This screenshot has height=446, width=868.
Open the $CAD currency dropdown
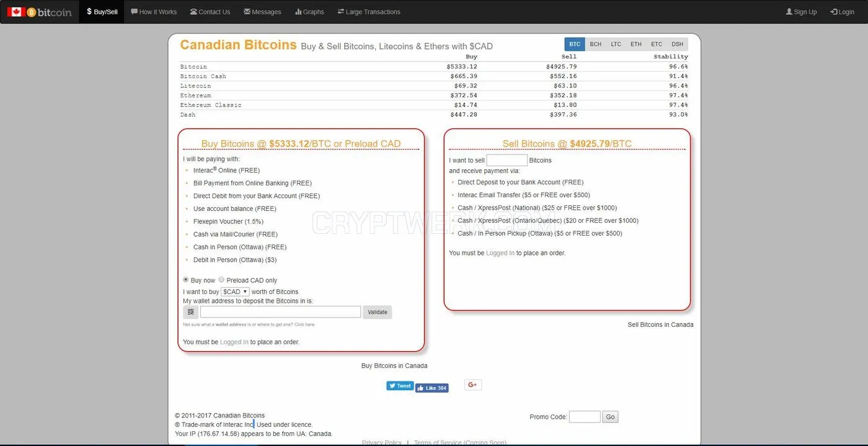coord(235,292)
